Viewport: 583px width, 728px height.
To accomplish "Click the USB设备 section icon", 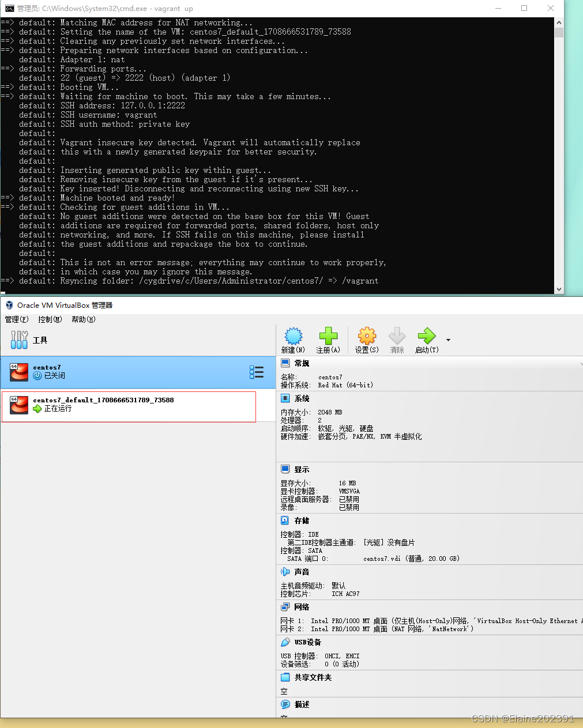I will tap(285, 642).
